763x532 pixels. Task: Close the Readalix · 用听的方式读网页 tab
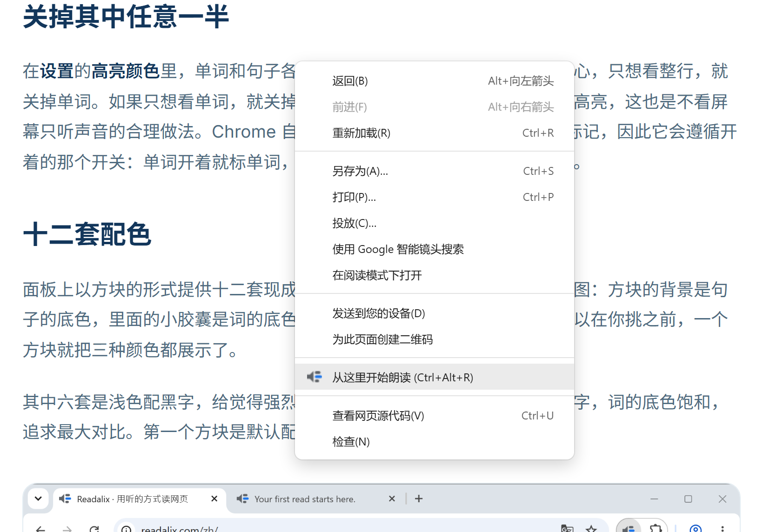[214, 499]
